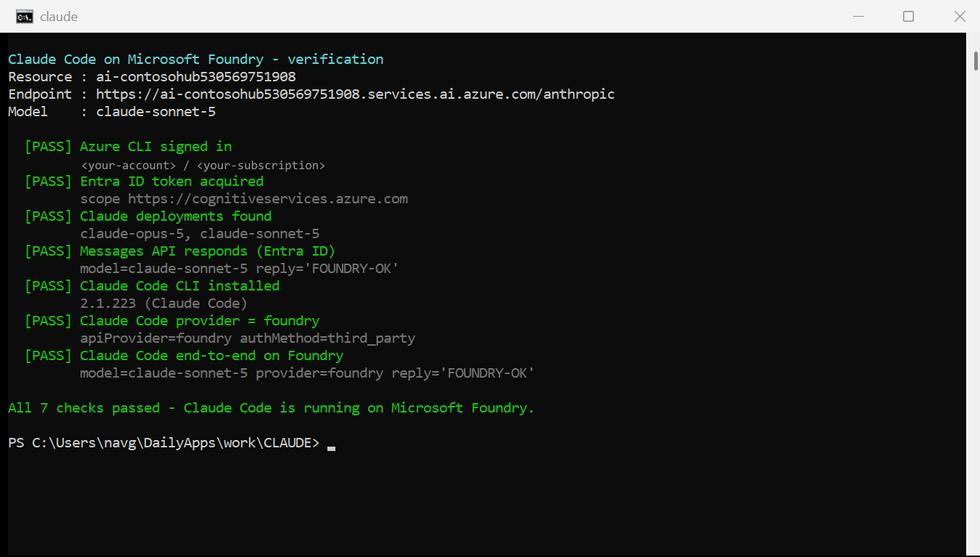The image size is (980, 557).
Task: Click the '[PASS] Entra ID token acquired' line
Action: pos(144,182)
